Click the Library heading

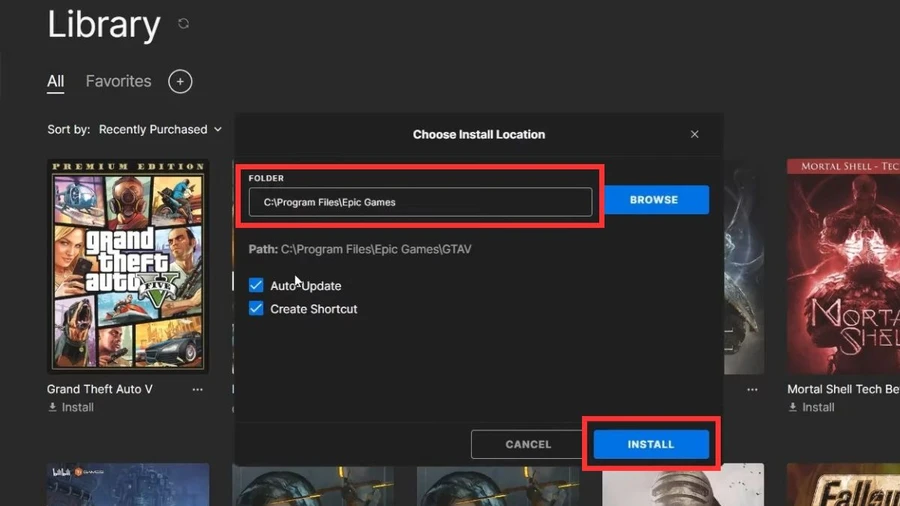point(104,25)
